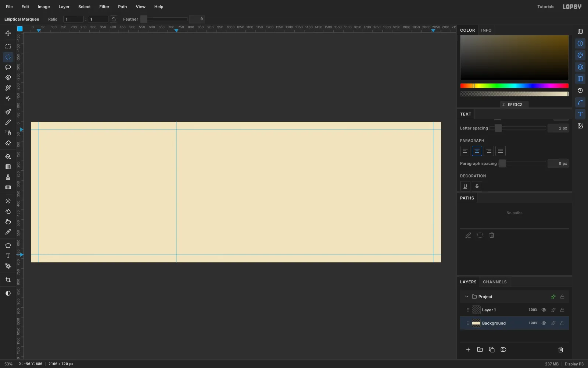Select the Paint Bucket tool
The width and height of the screenshot is (588, 368).
[8, 156]
